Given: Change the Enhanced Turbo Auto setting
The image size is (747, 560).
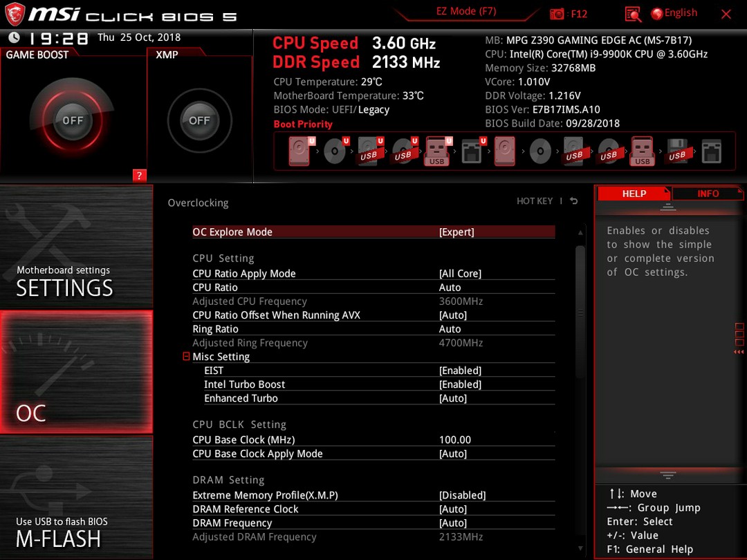Looking at the screenshot, I should [x=379, y=398].
